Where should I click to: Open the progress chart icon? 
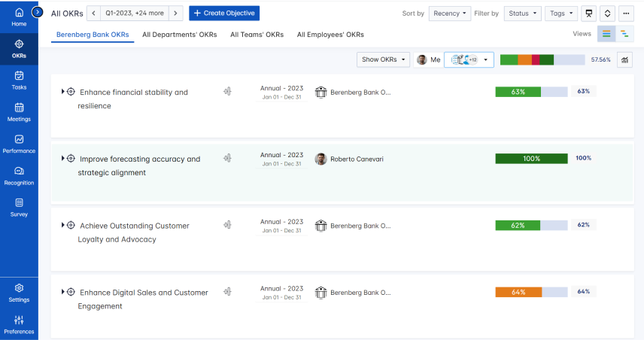pos(624,60)
